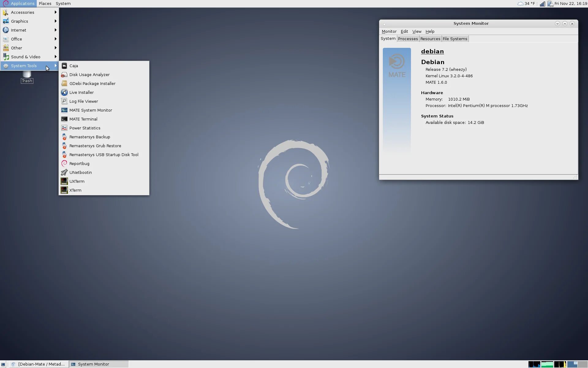The image size is (588, 368).
Task: Expand the Accessories submenu
Action: click(x=22, y=12)
